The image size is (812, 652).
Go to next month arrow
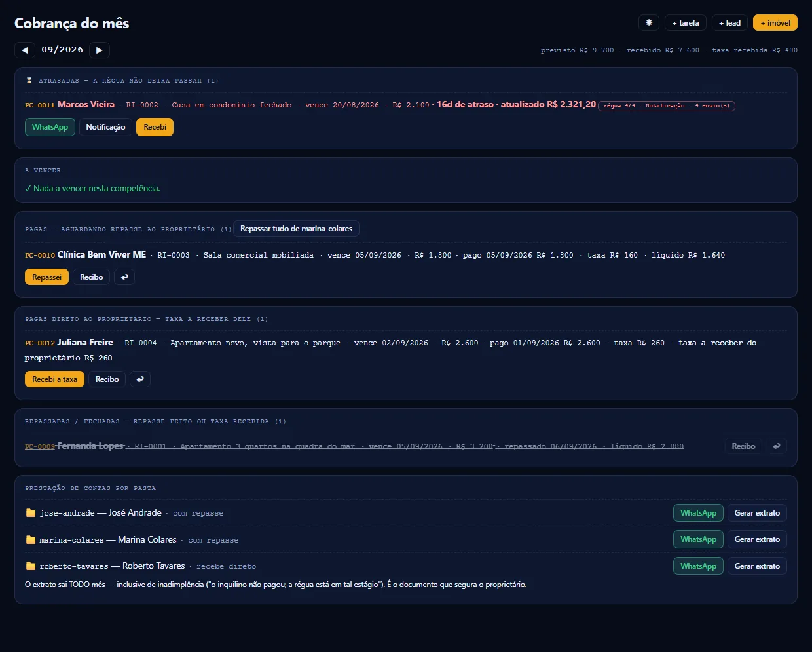(x=99, y=50)
